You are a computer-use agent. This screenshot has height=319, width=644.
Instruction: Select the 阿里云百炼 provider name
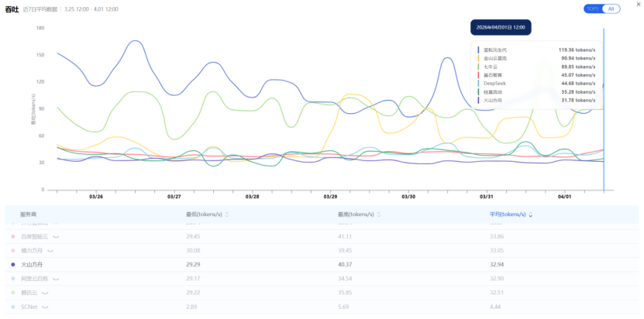tap(35, 279)
